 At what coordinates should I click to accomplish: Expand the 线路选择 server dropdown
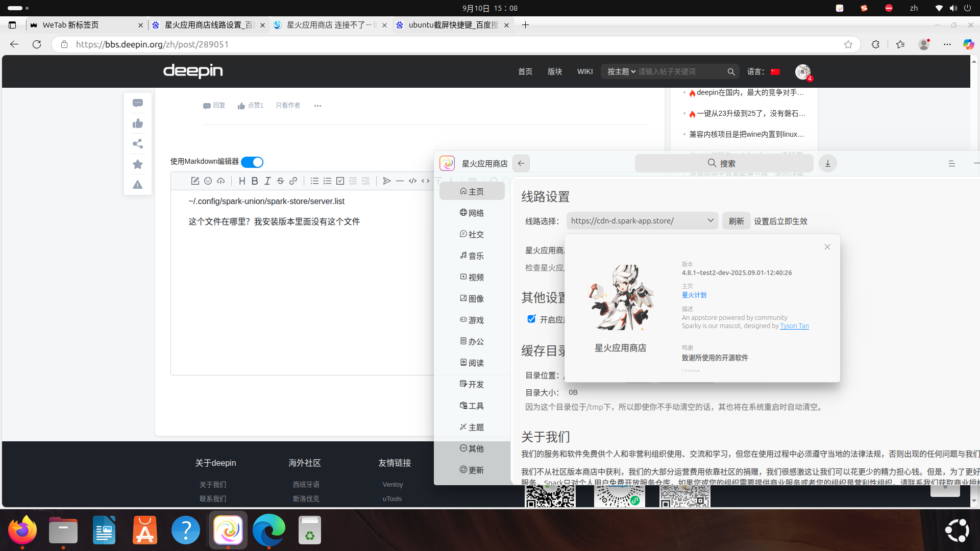click(x=643, y=220)
